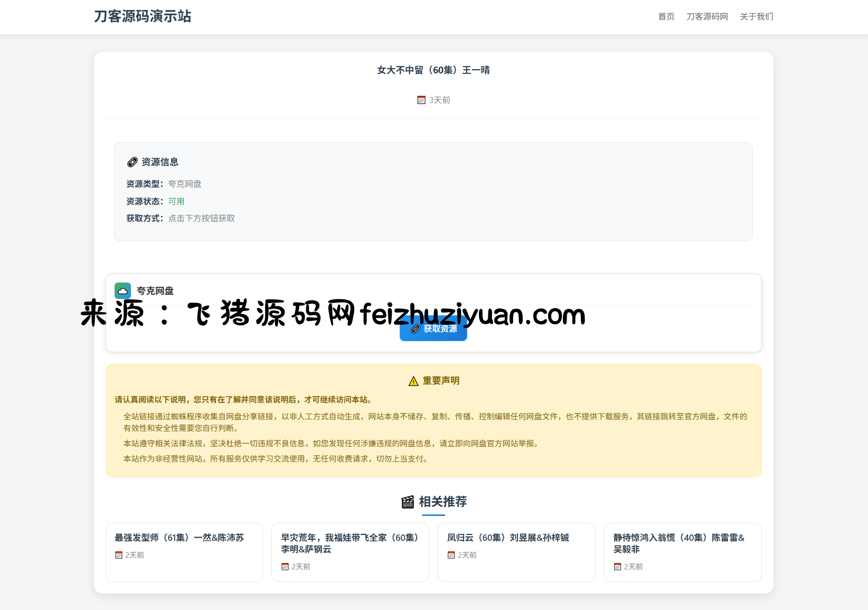Click calendar icon under 静待惊鸿入翁慌 card

pos(617,567)
